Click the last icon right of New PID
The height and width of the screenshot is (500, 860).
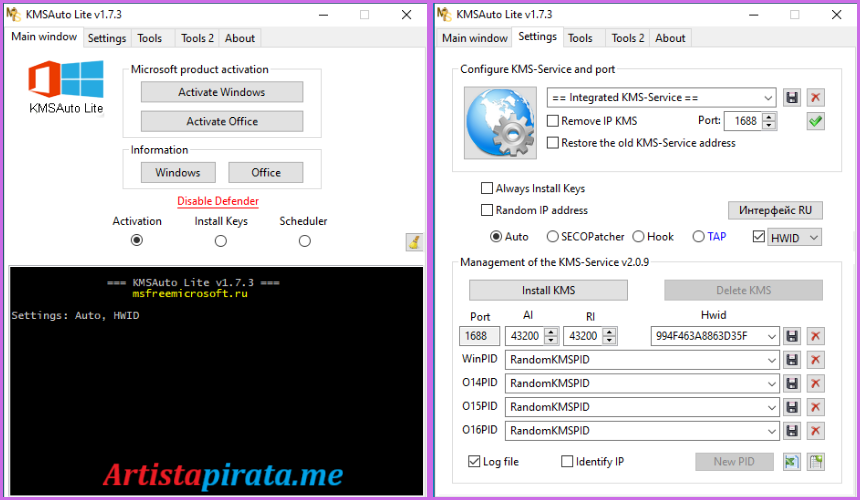[x=816, y=462]
